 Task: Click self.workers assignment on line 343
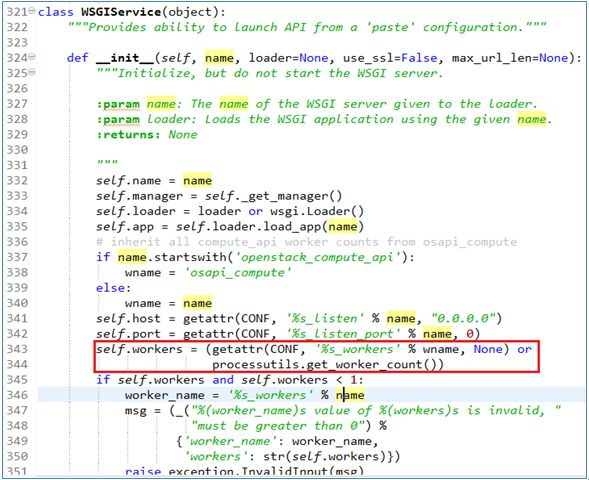click(139, 349)
